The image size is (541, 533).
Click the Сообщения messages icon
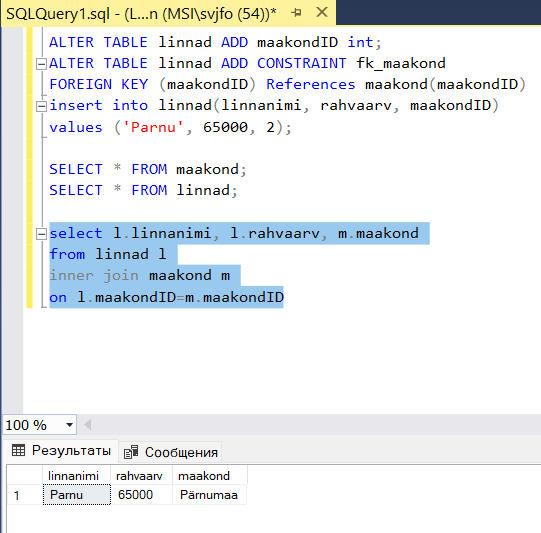click(131, 452)
